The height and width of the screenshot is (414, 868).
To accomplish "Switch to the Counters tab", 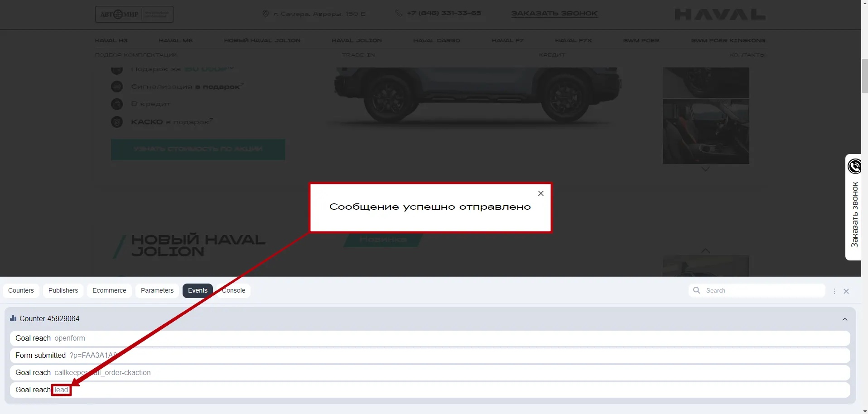I will (x=21, y=290).
